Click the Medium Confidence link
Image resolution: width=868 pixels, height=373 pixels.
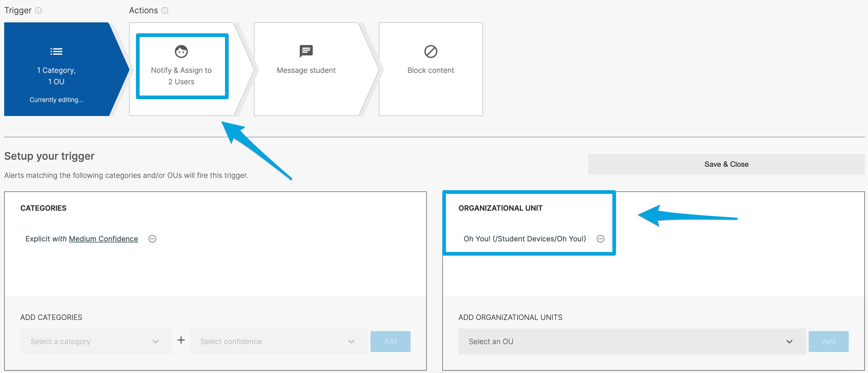[104, 239]
